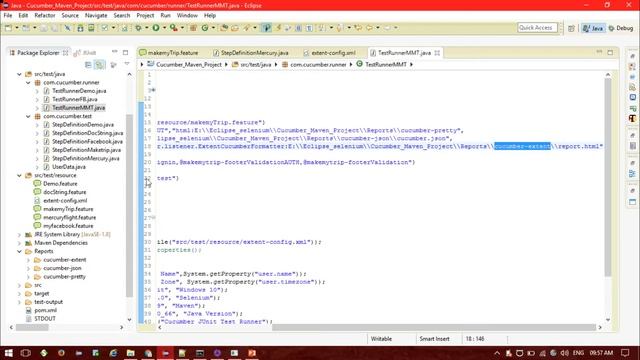
Task: Expand the JRE System Library node
Action: coord(19,235)
